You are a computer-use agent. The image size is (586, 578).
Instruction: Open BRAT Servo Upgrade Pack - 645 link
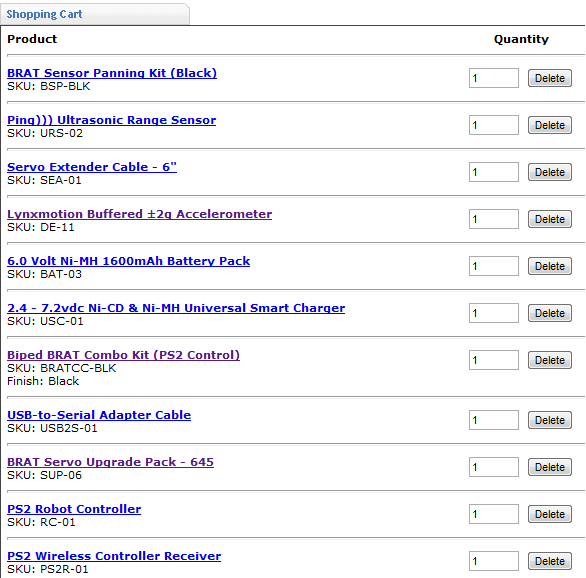pyautogui.click(x=110, y=462)
